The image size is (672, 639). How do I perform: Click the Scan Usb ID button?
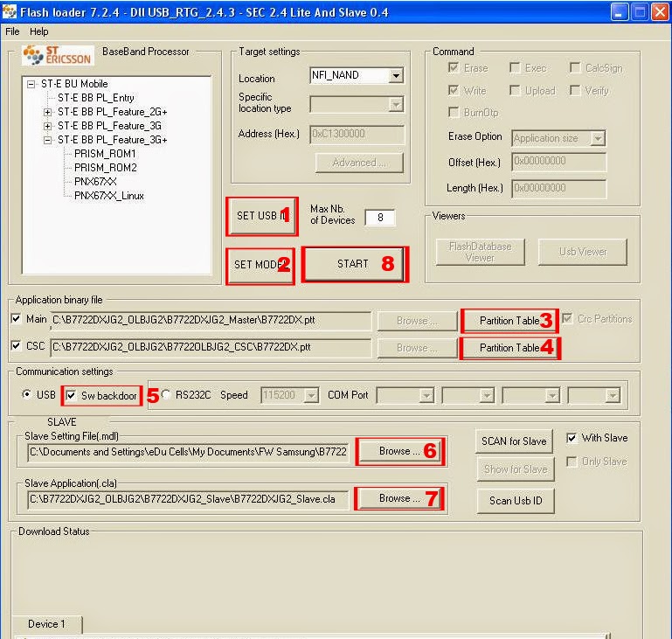516,501
